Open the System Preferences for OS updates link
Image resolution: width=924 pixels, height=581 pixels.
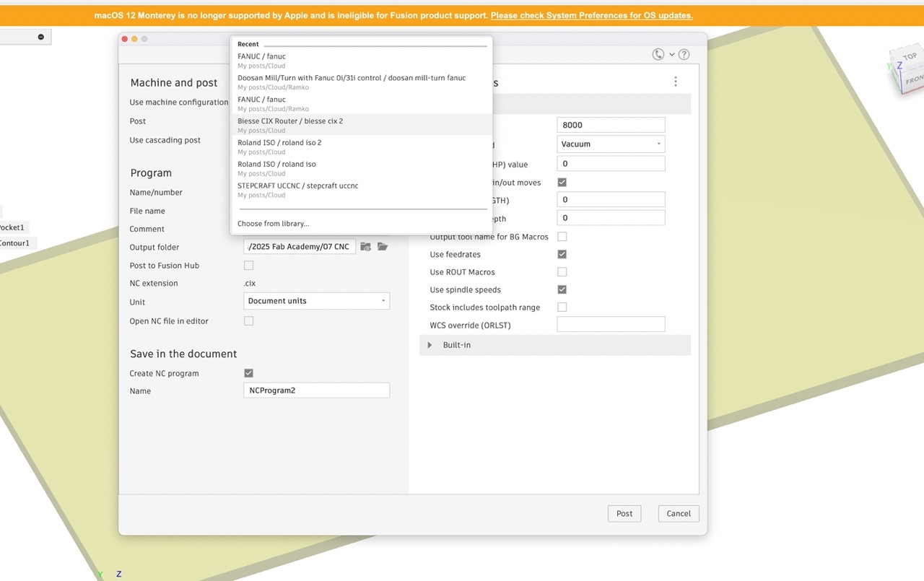coord(592,15)
